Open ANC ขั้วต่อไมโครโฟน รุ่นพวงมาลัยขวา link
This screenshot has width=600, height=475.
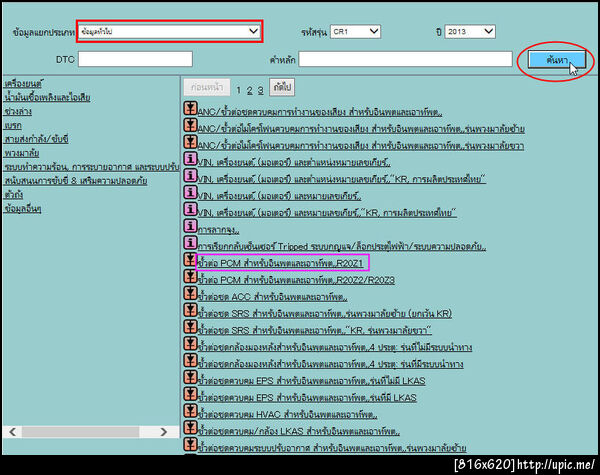[x=361, y=146]
